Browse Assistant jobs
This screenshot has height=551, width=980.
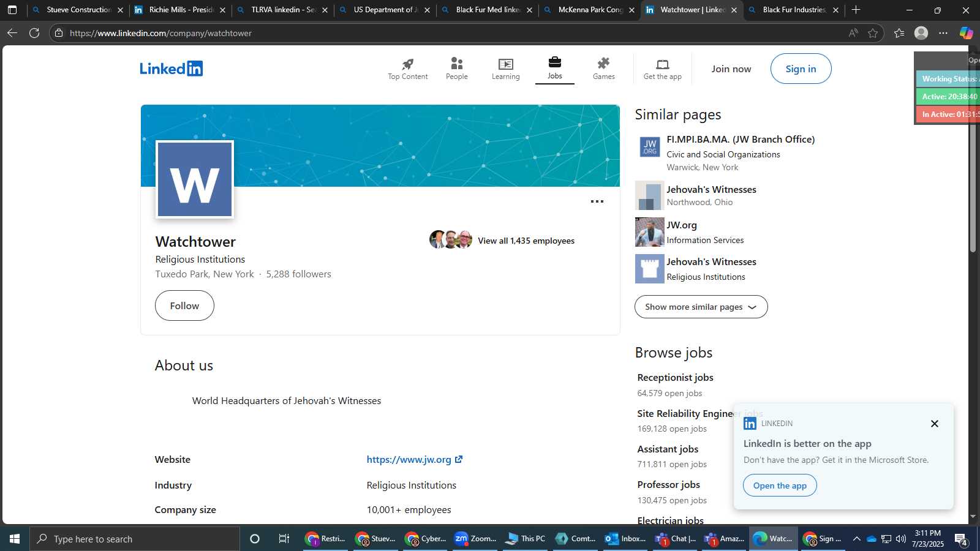(x=668, y=449)
